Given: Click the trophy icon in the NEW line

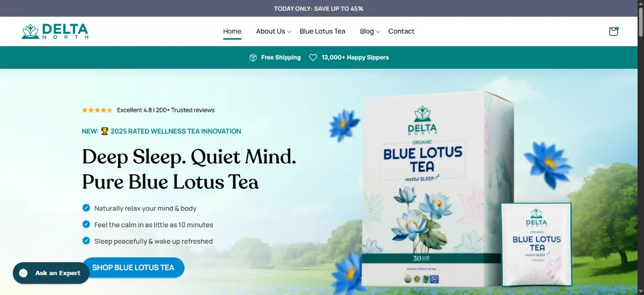Looking at the screenshot, I should [x=105, y=131].
